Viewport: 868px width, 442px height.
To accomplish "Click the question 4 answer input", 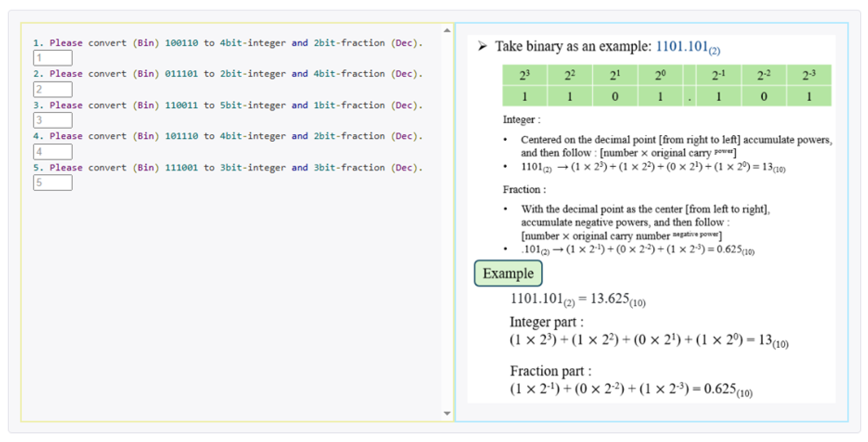I will point(53,152).
